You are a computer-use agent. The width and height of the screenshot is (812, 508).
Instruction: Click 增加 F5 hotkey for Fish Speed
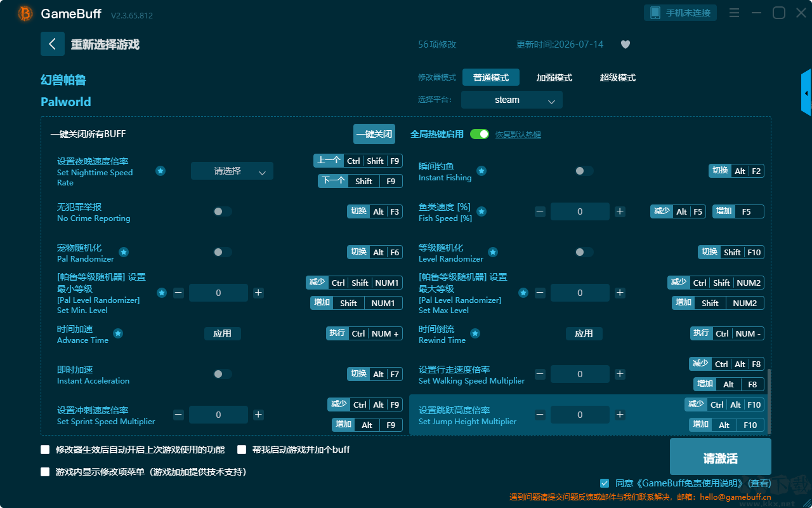738,211
